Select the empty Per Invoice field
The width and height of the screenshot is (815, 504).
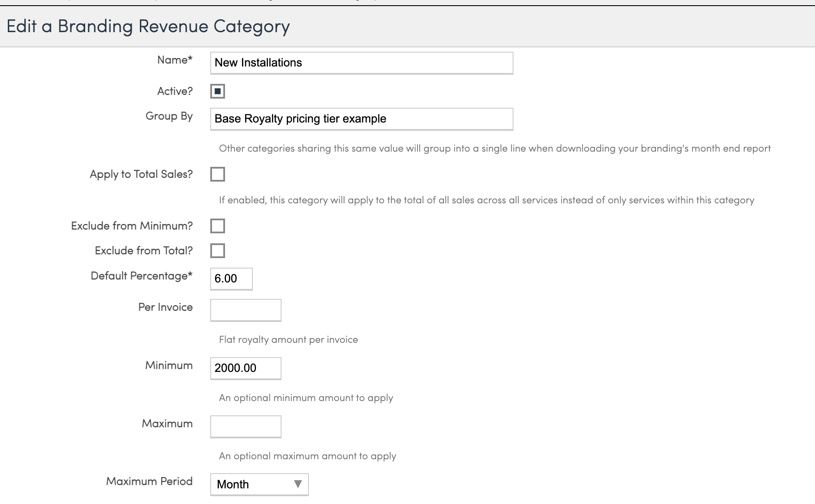245,310
